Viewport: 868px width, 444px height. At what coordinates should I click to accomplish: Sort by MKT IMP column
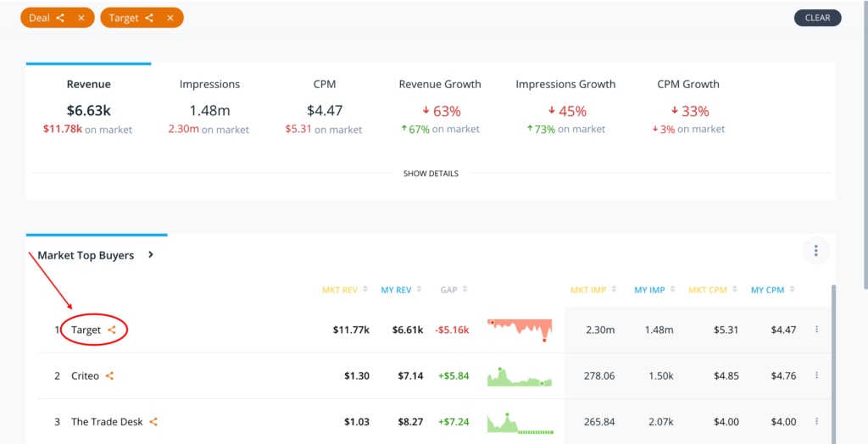593,290
